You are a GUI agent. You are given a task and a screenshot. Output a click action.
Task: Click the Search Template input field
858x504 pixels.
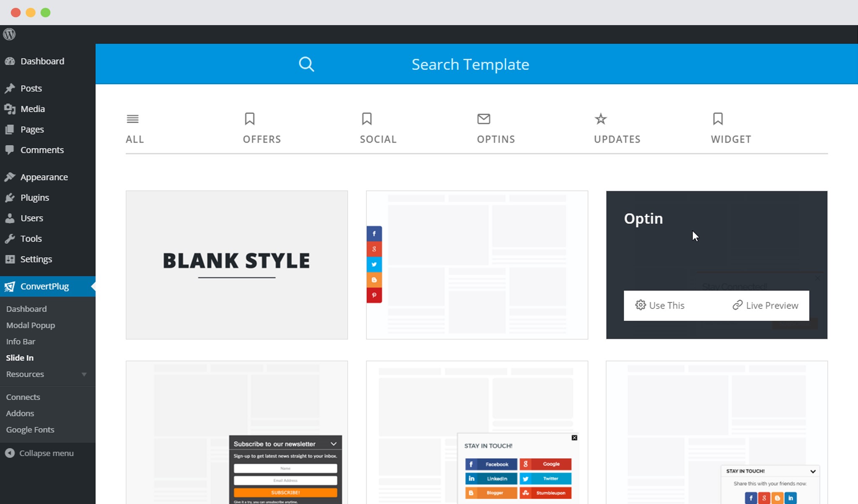[x=470, y=64]
